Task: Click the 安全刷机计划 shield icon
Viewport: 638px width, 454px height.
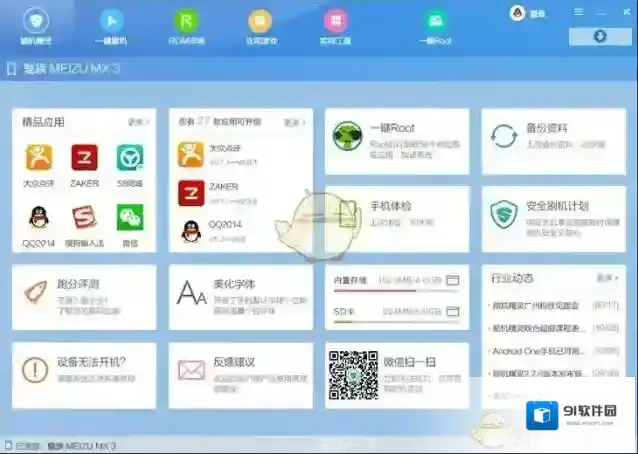Action: click(503, 213)
